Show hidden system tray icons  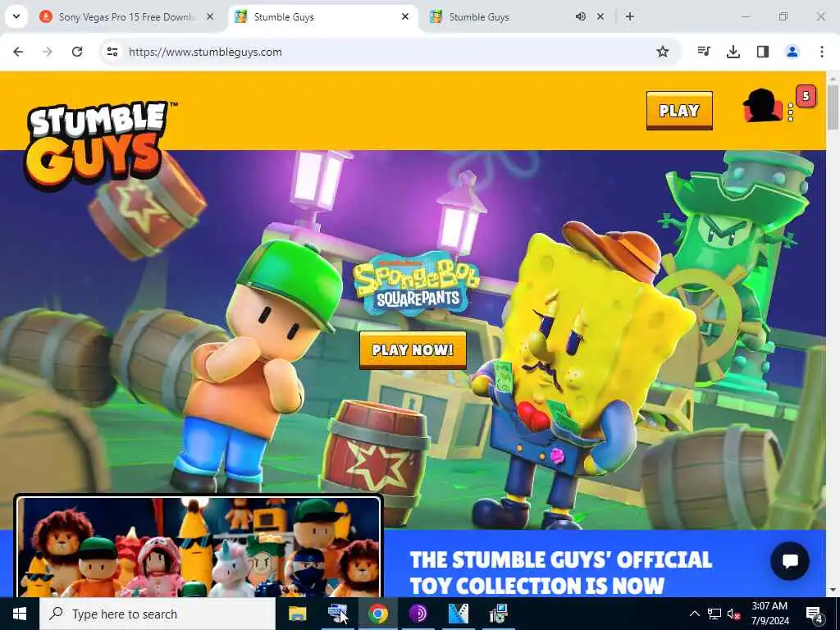694,614
